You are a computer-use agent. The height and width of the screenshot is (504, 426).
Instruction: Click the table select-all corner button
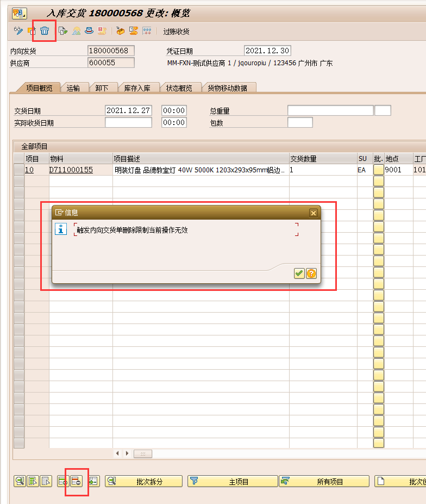(19, 158)
